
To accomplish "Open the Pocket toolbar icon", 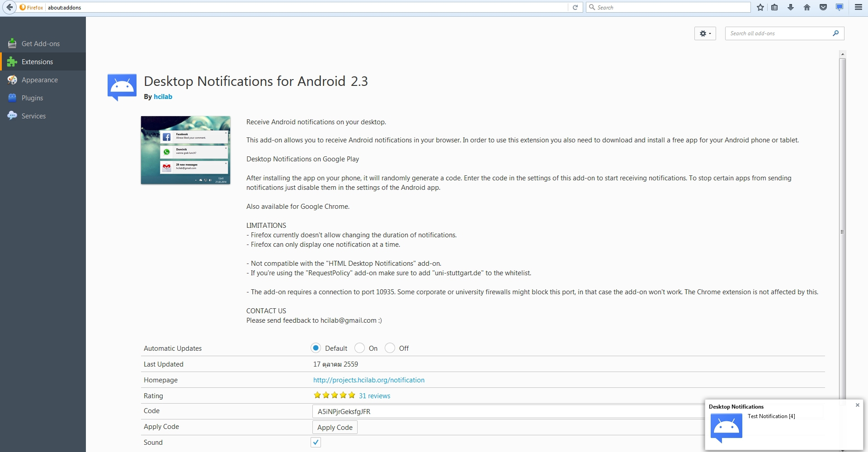I will pyautogui.click(x=823, y=7).
